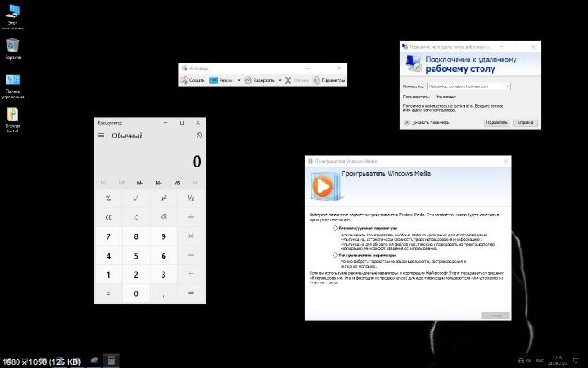Select Recommended settings radio option
Screen dimensions: 588x368
coord(335,227)
